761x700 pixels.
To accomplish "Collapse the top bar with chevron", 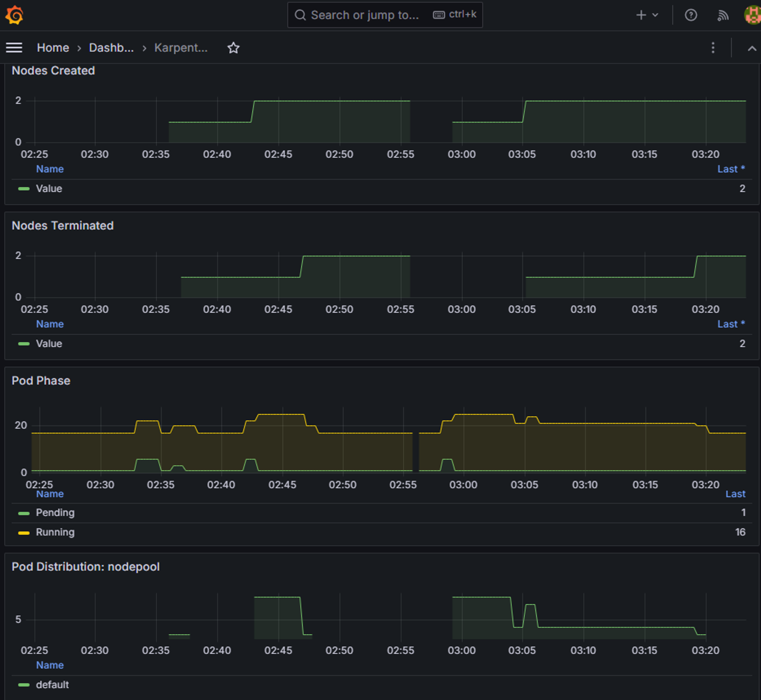I will [752, 48].
